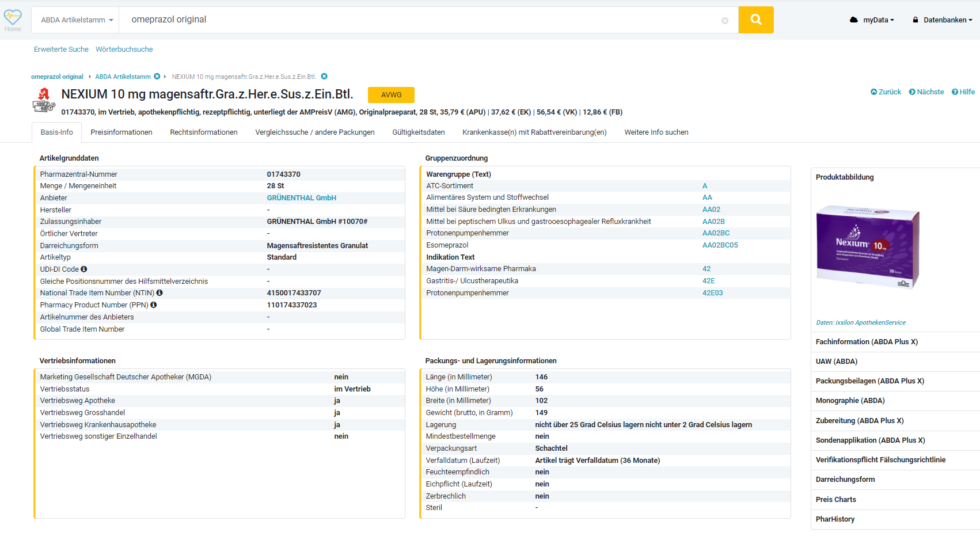Viewport: 980px width, 536px height.
Task: Go to the Nächste article
Action: point(926,92)
